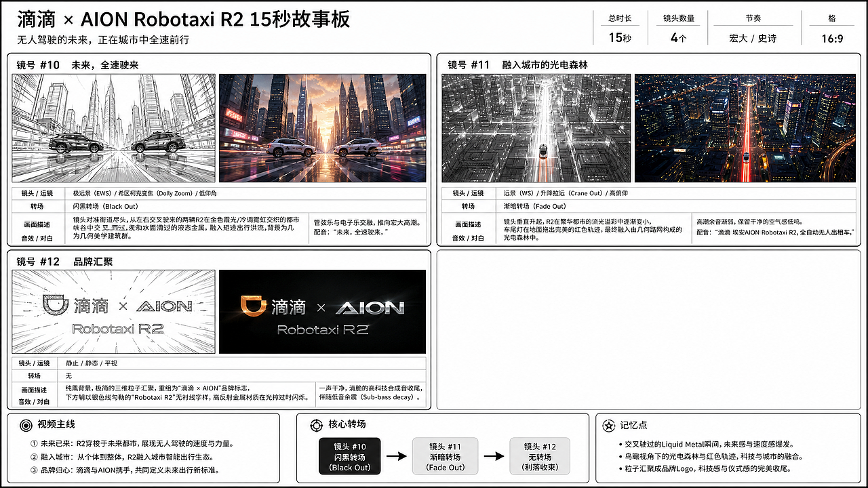Click the orange DiDi logo in the dark brand frame
Screen dimensions: 868x488
click(254, 306)
